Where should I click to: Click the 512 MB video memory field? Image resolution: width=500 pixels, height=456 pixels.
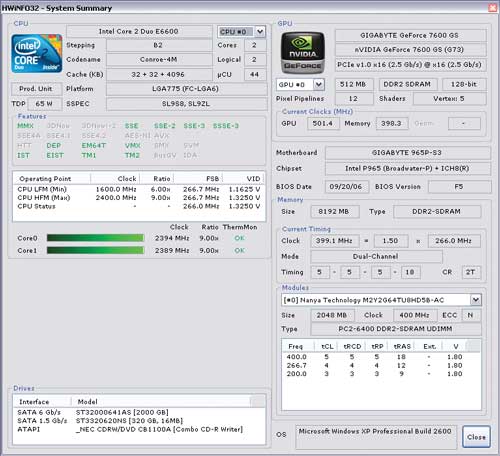point(354,84)
